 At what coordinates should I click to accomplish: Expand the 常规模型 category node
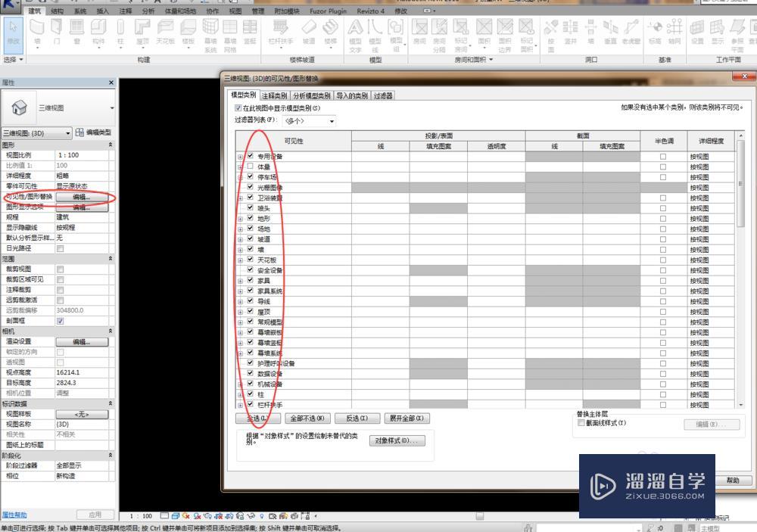[x=241, y=322]
